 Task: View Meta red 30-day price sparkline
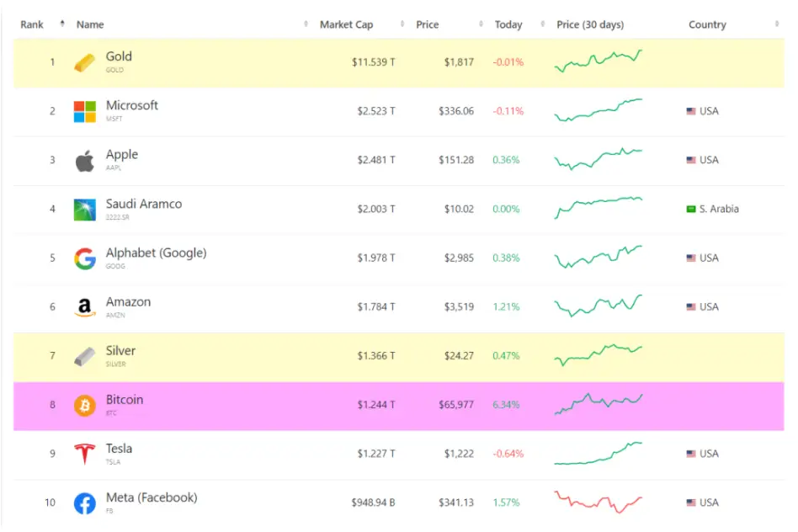[598, 502]
